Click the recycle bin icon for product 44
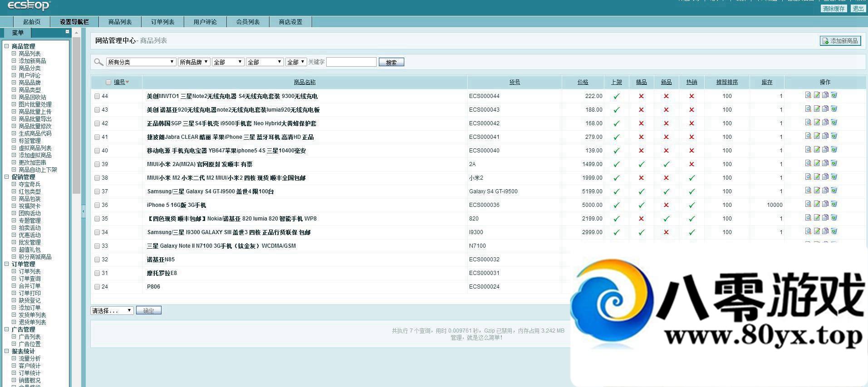This screenshot has height=387, width=868. click(834, 95)
